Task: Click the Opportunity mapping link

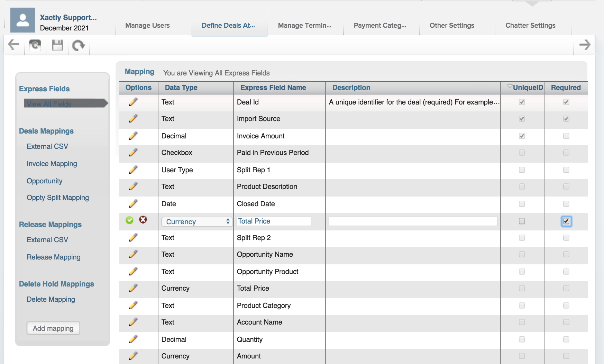Action: [x=45, y=181]
